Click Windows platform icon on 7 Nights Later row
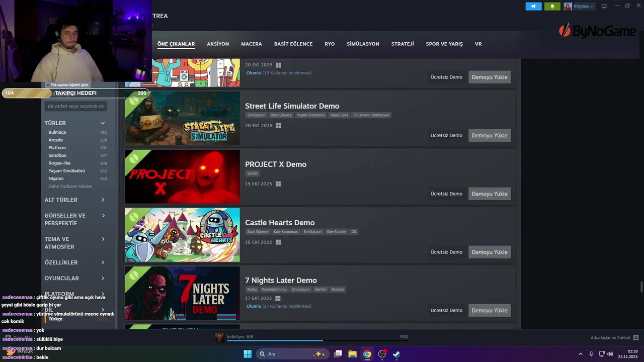 pyautogui.click(x=278, y=298)
